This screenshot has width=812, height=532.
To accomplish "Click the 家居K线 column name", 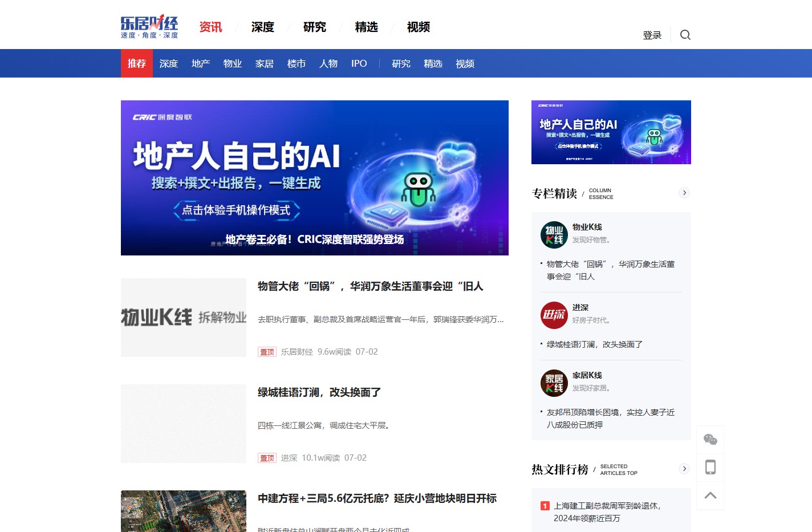I will pos(587,375).
